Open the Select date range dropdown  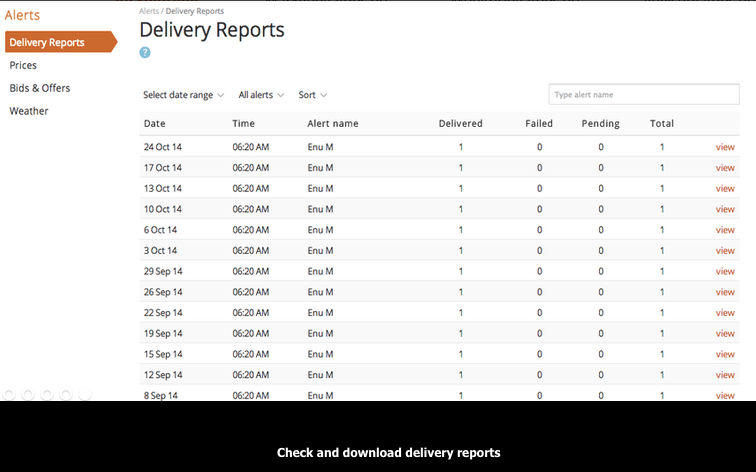click(x=183, y=95)
